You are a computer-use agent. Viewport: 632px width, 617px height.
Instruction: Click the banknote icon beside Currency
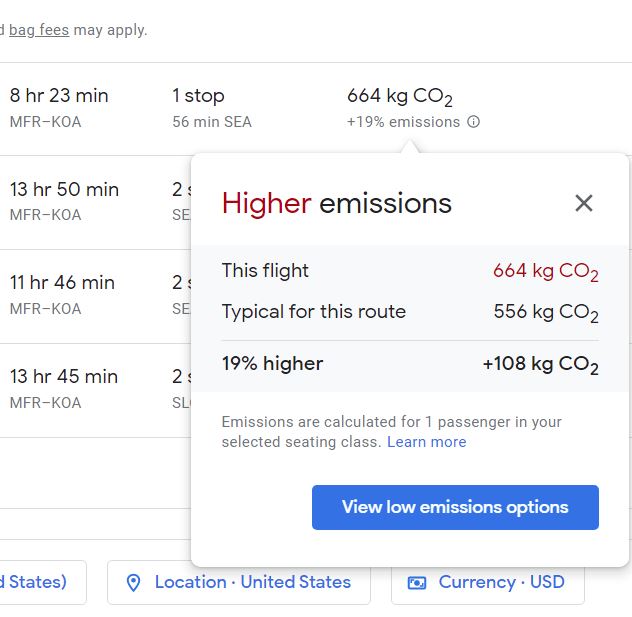pos(417,582)
